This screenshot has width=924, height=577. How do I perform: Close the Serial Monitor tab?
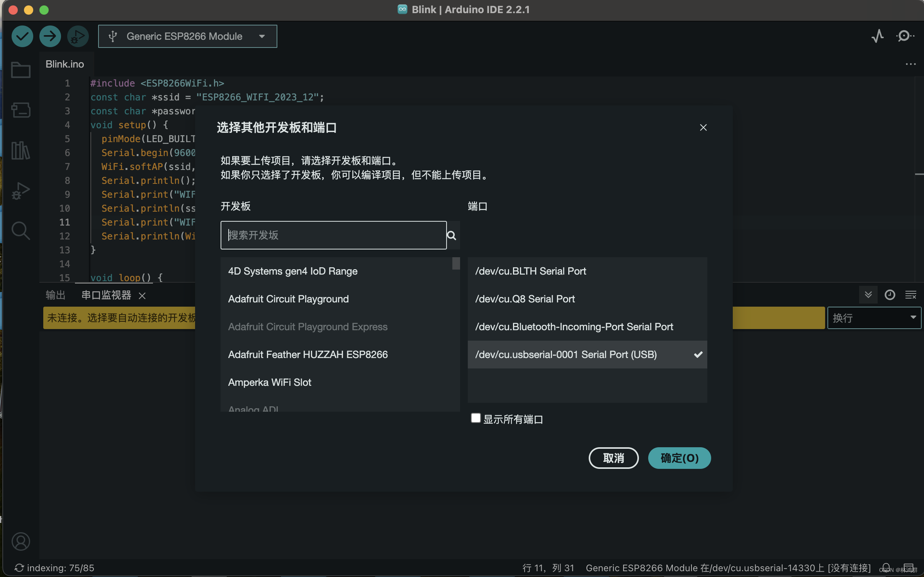pyautogui.click(x=142, y=296)
